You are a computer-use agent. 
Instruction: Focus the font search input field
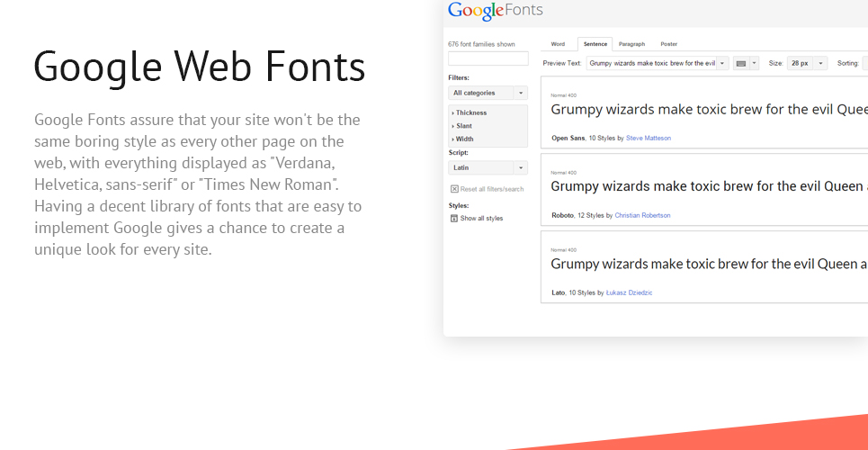click(x=488, y=58)
